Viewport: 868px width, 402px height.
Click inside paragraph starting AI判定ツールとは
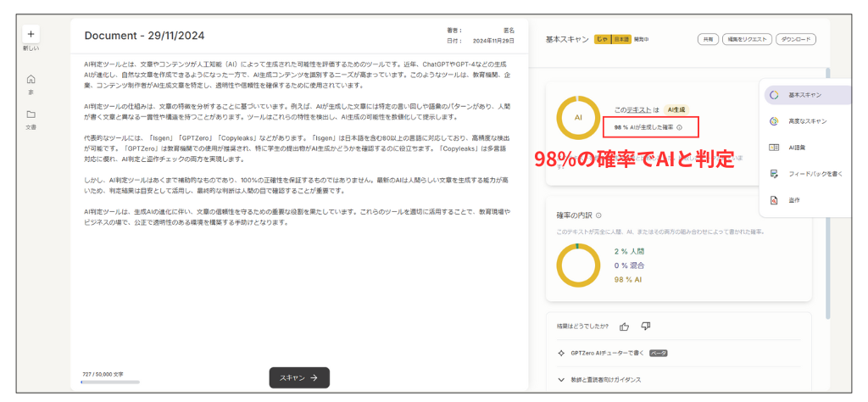click(298, 75)
